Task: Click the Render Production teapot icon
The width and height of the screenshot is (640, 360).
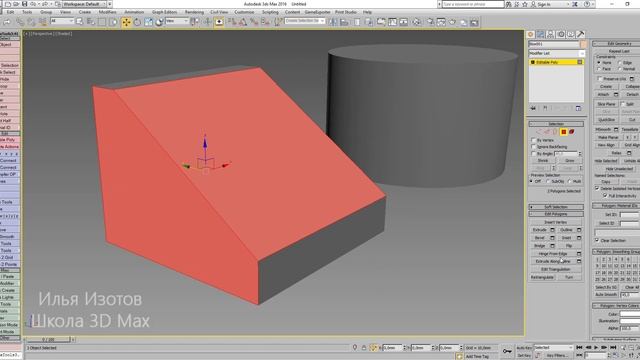Action: coord(452,22)
